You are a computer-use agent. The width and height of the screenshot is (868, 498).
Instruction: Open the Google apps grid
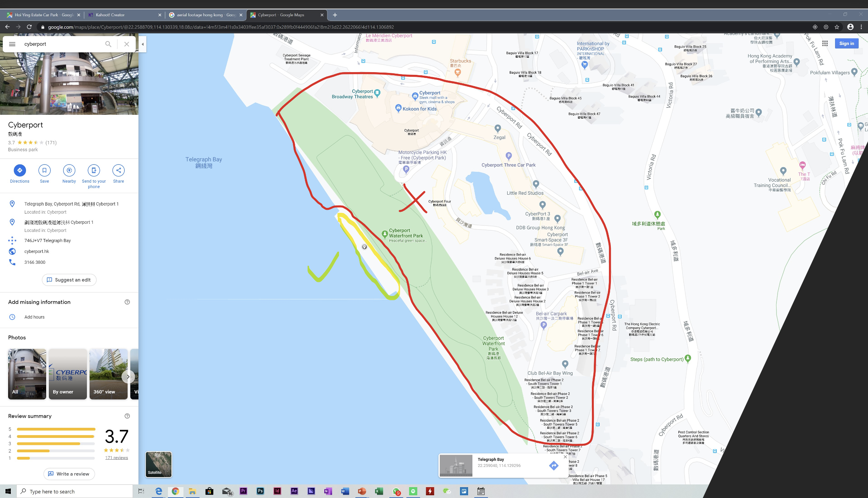(x=825, y=43)
